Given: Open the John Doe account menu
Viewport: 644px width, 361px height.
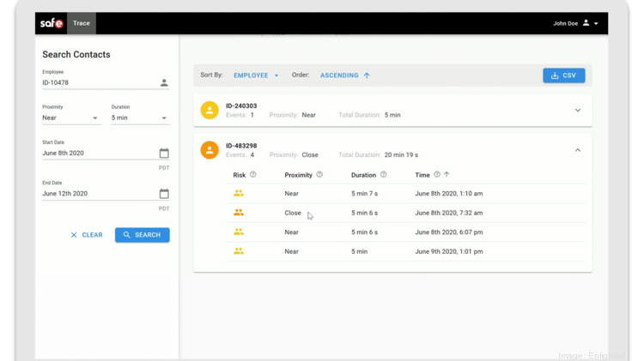Looking at the screenshot, I should coord(575,23).
